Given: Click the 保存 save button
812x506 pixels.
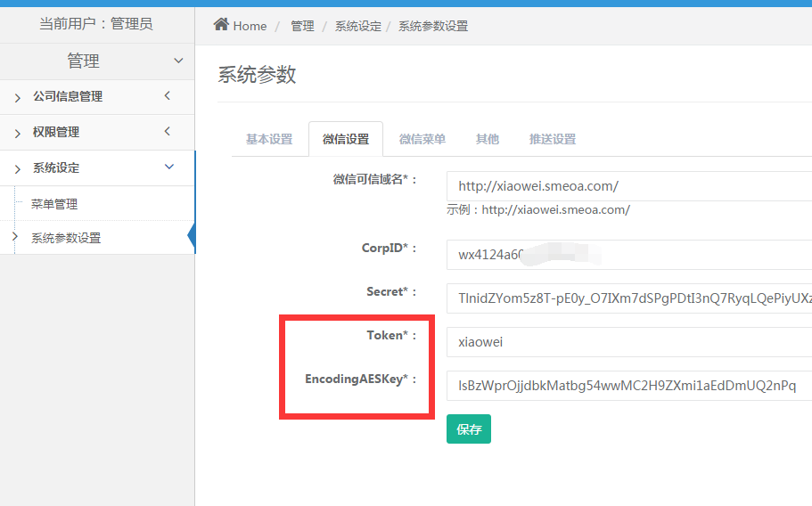Looking at the screenshot, I should coord(469,429).
